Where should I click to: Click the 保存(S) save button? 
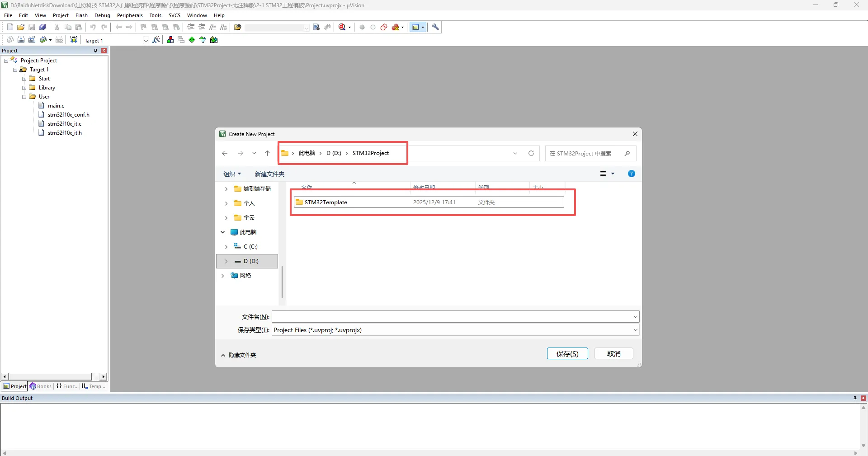(x=567, y=353)
